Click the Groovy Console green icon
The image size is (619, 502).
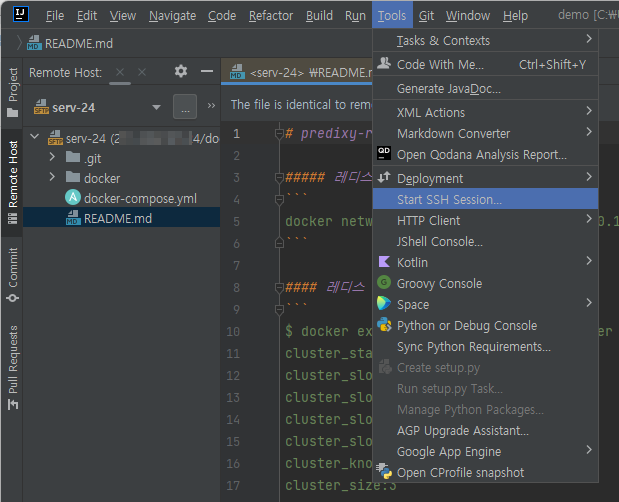[384, 283]
